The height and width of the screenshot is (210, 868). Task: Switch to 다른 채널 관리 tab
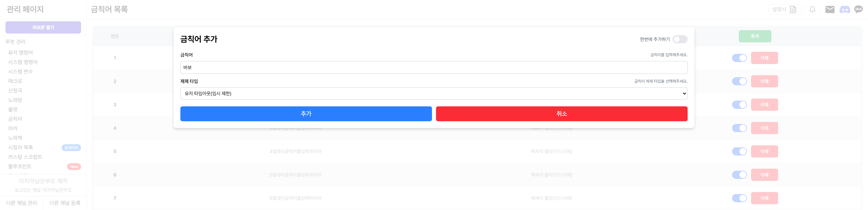(21, 203)
